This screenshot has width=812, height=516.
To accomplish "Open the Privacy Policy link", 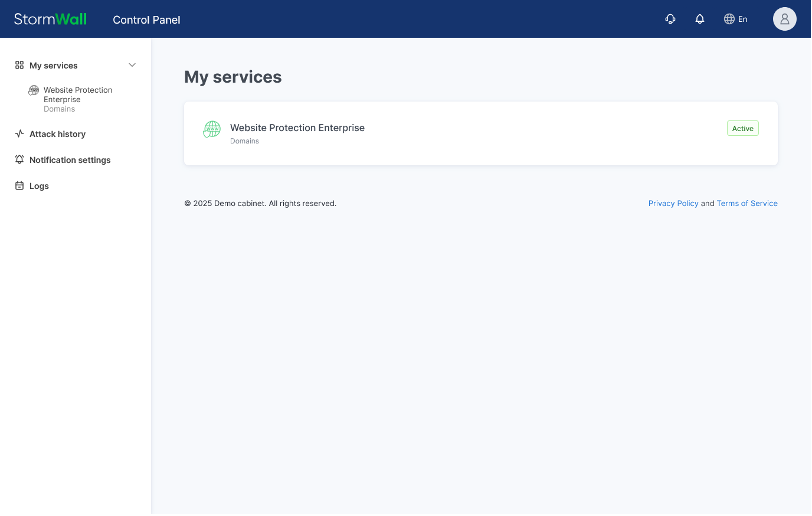I will click(673, 203).
